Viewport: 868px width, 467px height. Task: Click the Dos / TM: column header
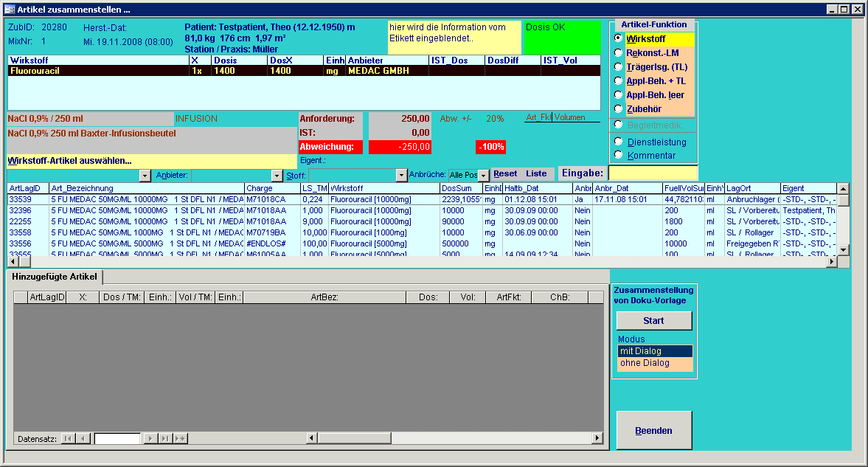pyautogui.click(x=122, y=297)
